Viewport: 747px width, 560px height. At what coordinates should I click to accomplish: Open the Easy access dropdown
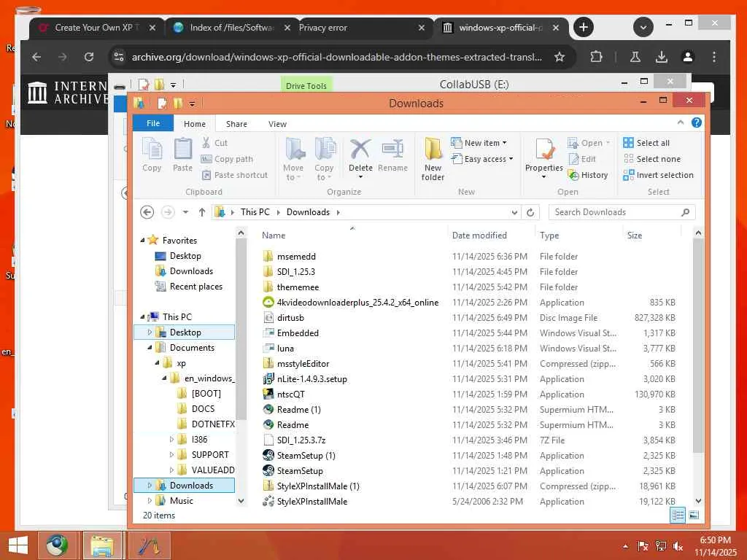click(482, 159)
